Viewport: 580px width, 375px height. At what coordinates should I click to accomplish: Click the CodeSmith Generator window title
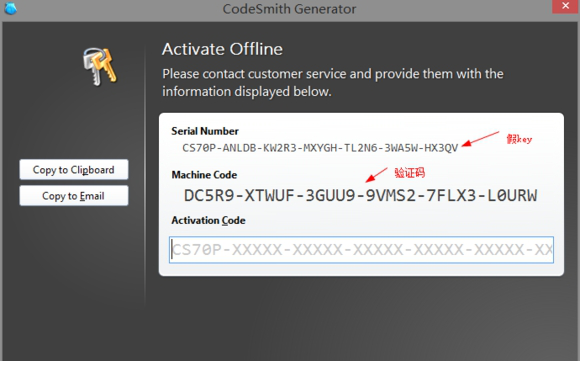[x=289, y=9]
